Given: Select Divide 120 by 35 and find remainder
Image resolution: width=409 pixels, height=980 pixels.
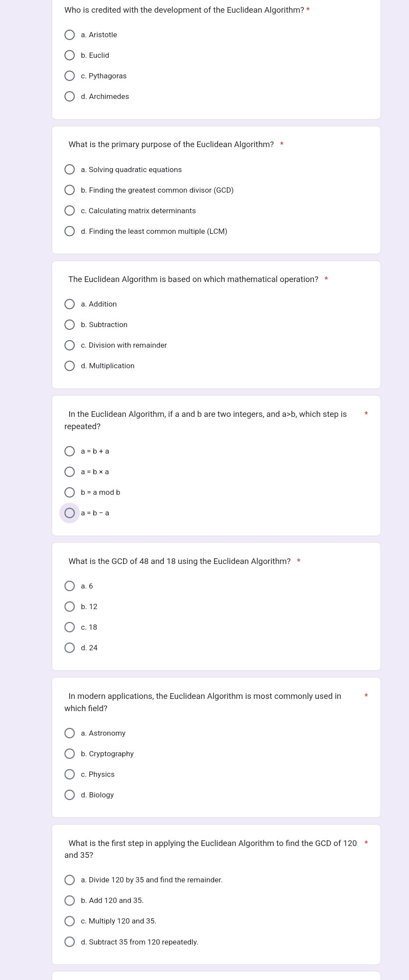Looking at the screenshot, I should pos(70,880).
